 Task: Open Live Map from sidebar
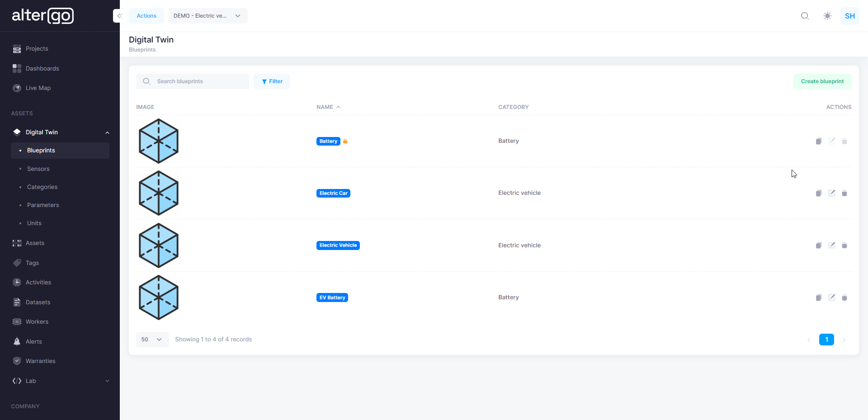tap(38, 88)
